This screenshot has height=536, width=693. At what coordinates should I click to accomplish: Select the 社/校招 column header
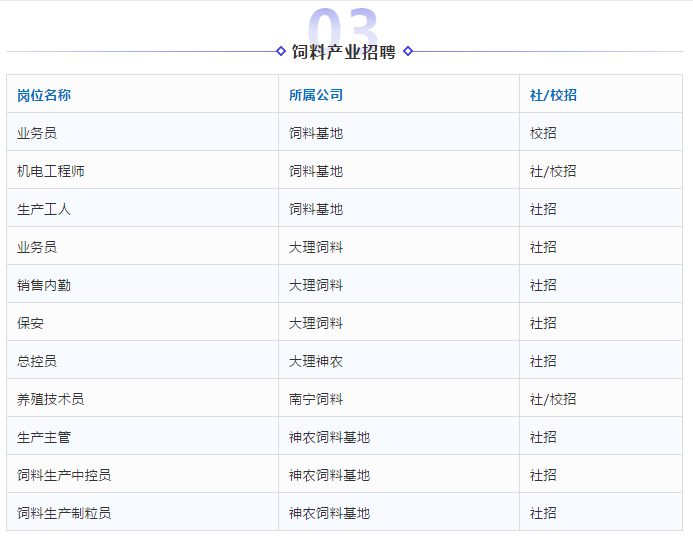[x=553, y=95]
